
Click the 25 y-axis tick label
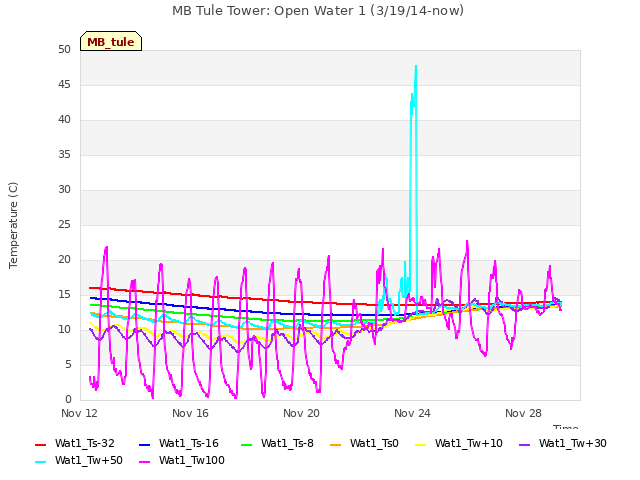[64, 224]
